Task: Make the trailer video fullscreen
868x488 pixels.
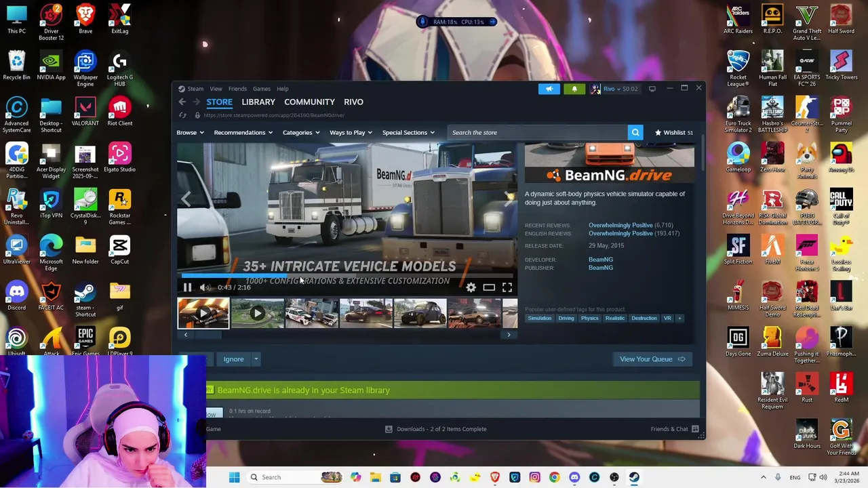Action: tap(507, 287)
